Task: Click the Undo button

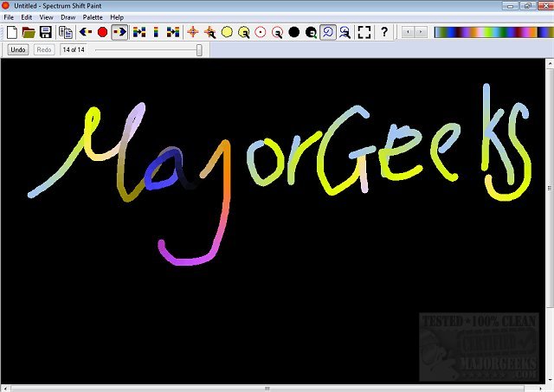Action: coord(18,50)
